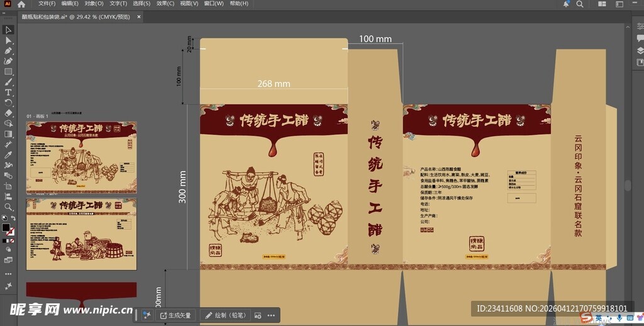The image size is (644, 326).
Task: Click the vertical scrollbar up arrow
Action: 628,26
